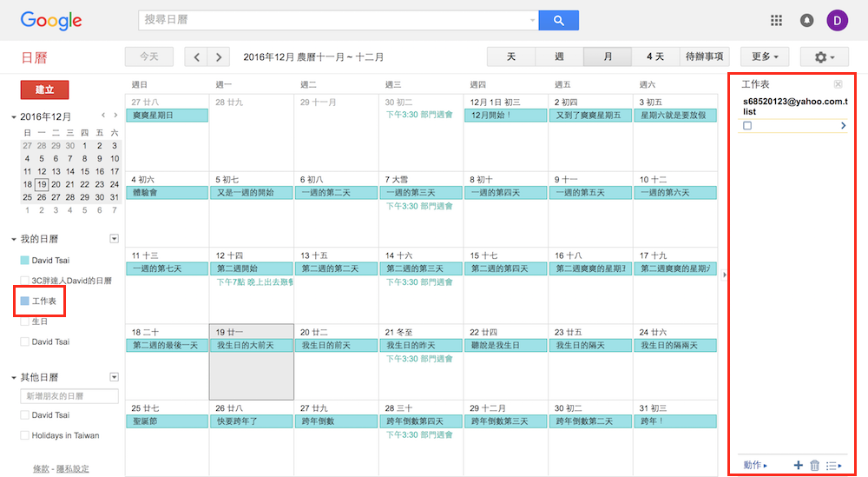
Task: Expand the 更多 dropdown menu
Action: [x=765, y=57]
